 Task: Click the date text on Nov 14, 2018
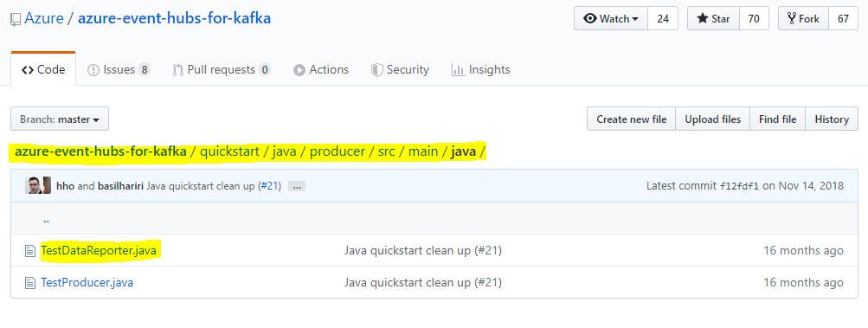(x=803, y=186)
